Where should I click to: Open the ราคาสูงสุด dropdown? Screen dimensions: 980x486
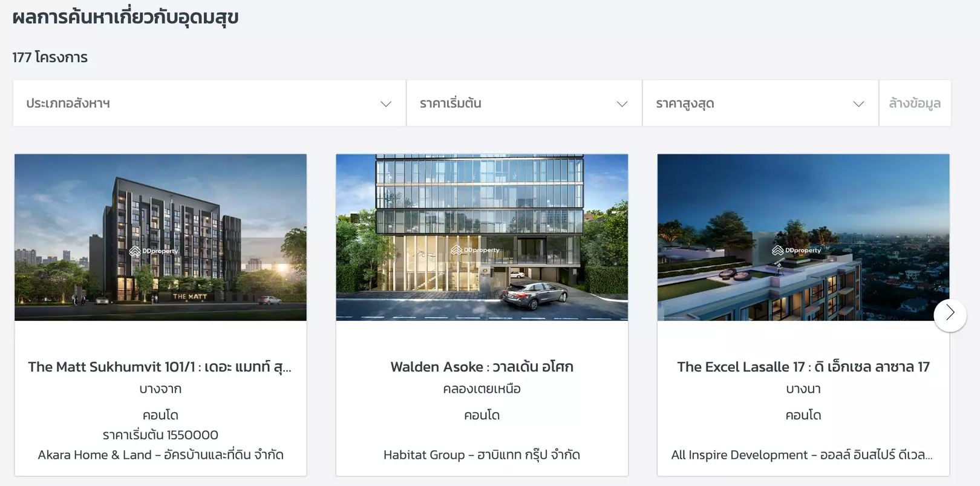point(760,103)
